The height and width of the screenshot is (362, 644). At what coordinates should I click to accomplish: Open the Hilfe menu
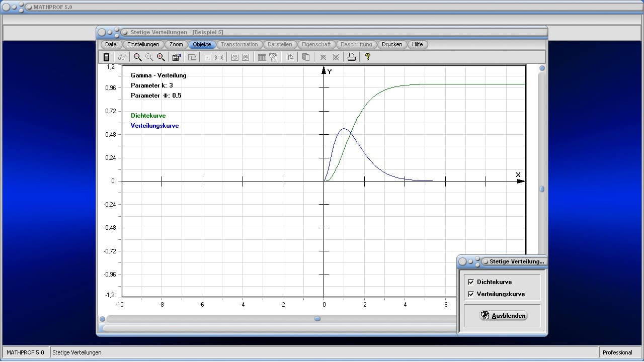[x=418, y=44]
